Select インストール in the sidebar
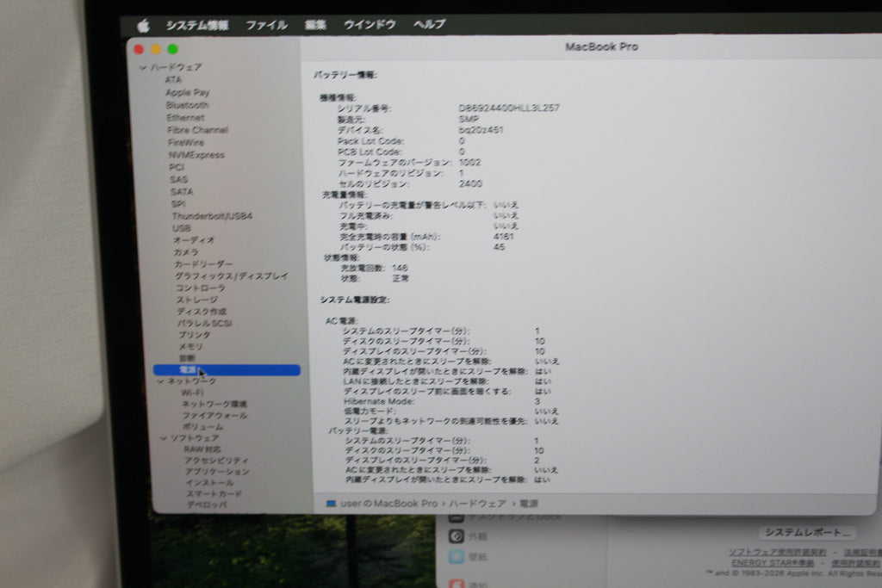 210,482
